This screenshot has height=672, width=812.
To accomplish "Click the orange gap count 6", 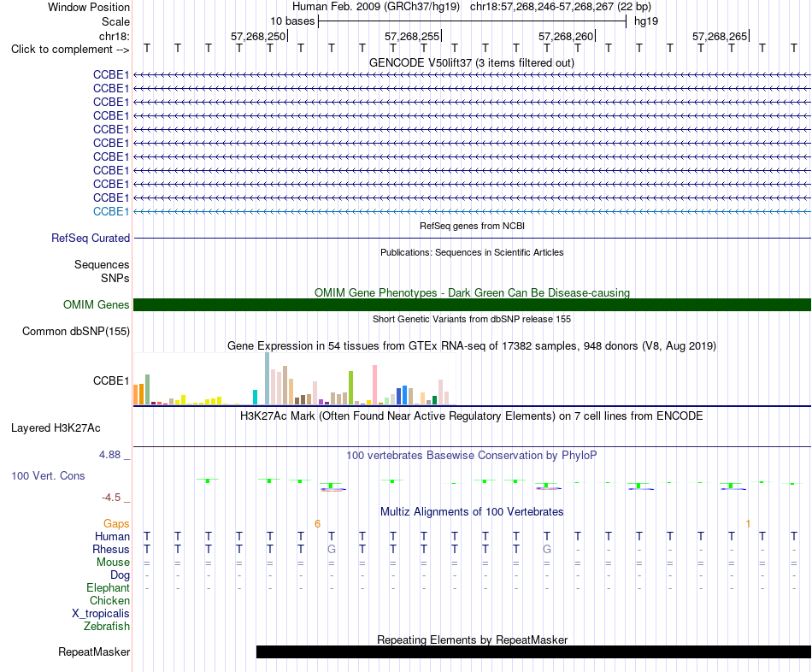I will point(317,524).
